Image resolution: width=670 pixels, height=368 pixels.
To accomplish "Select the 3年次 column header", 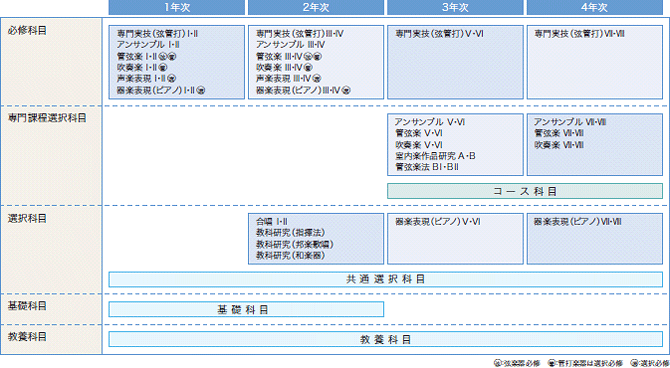I will 455,7.
